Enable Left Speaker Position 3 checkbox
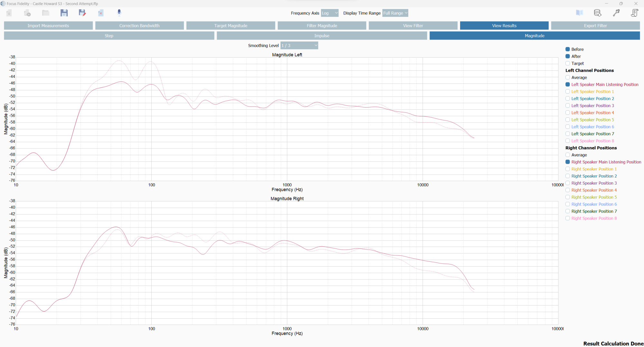644x347 pixels. click(568, 105)
